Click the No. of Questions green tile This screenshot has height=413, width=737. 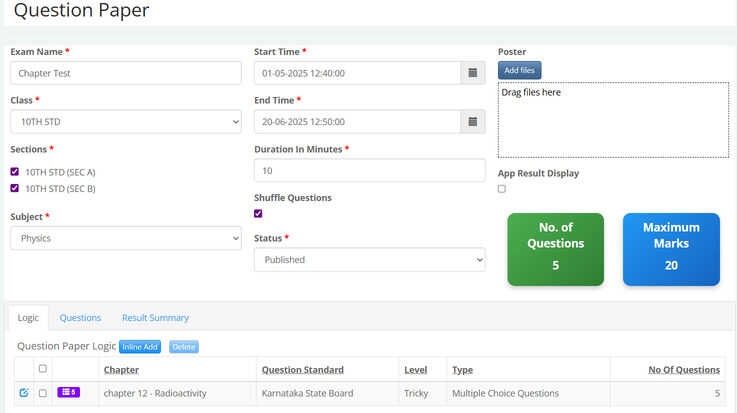pos(555,249)
